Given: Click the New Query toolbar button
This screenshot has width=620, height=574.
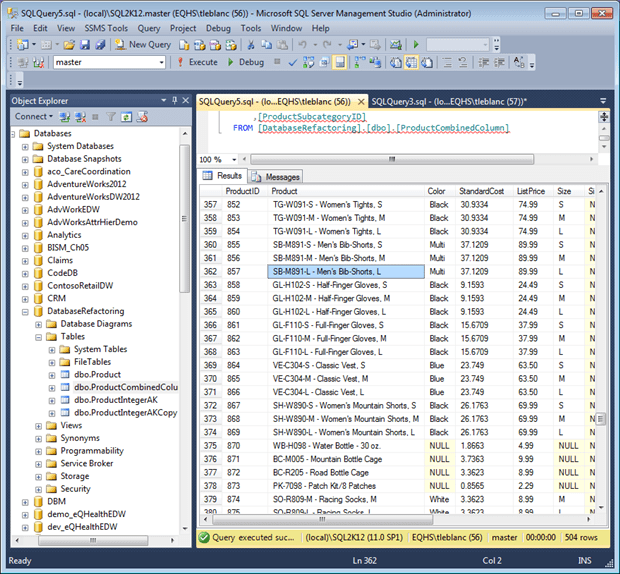Looking at the screenshot, I should (143, 45).
